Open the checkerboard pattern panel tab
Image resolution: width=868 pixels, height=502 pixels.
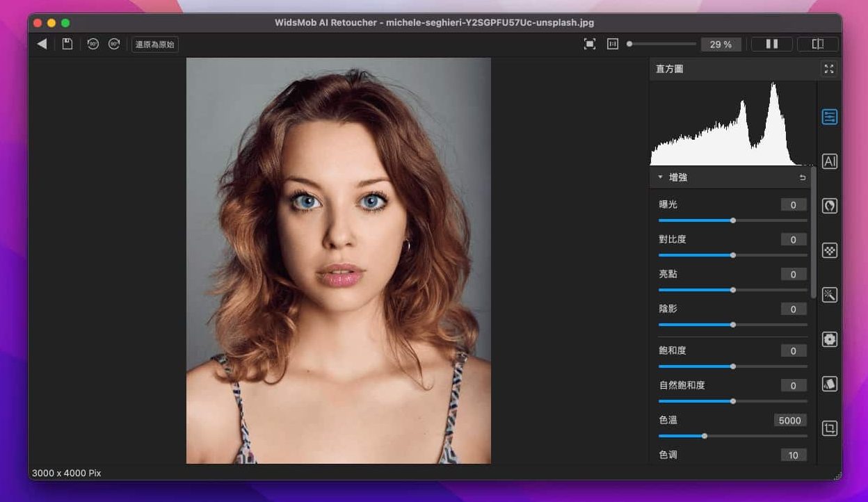tap(829, 250)
